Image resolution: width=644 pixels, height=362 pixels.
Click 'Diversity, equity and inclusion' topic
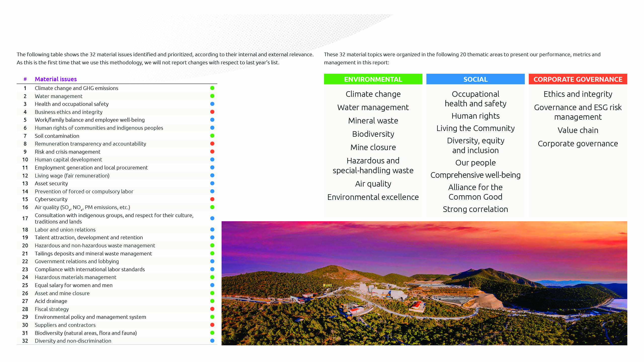coord(475,145)
